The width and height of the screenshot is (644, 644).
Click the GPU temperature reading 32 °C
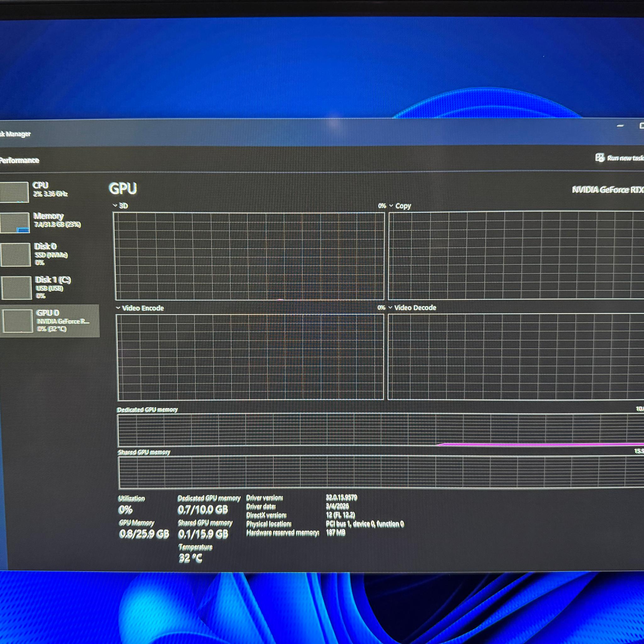click(x=190, y=558)
